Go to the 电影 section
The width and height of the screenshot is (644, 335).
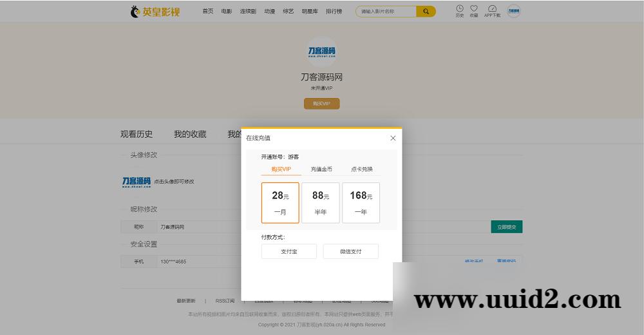pos(227,12)
